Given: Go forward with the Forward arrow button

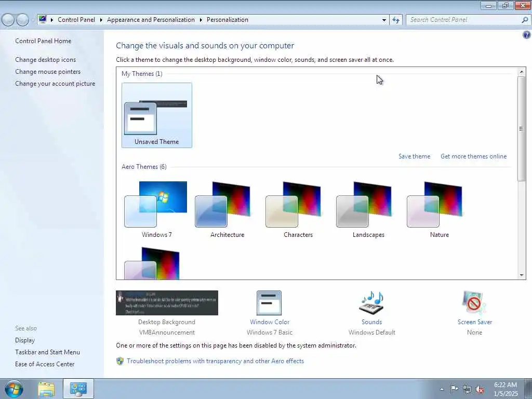Looking at the screenshot, I should [x=22, y=20].
